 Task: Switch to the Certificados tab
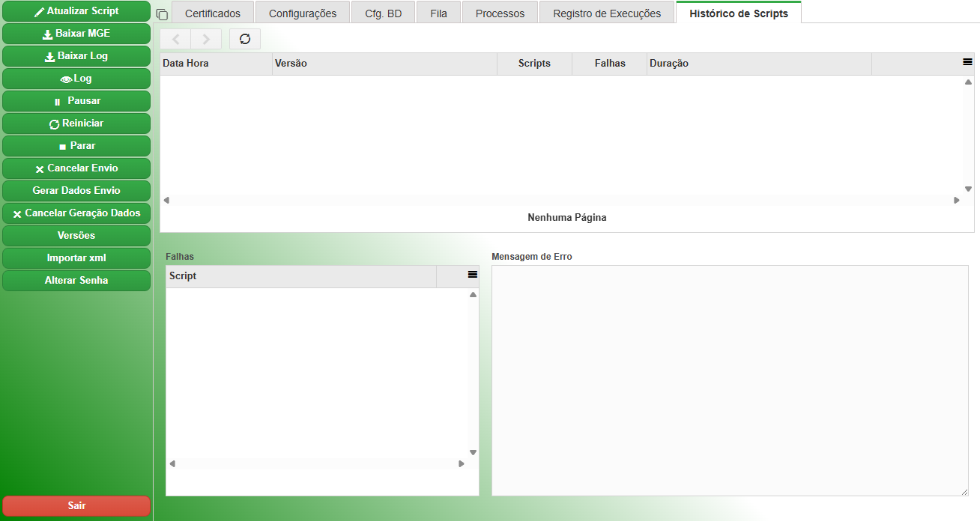[x=213, y=13]
